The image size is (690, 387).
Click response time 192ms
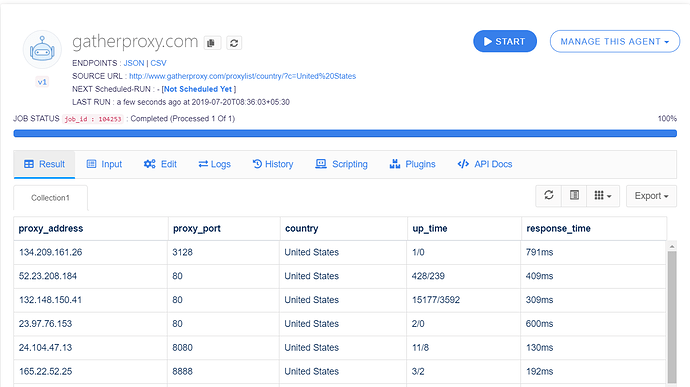pyautogui.click(x=540, y=371)
